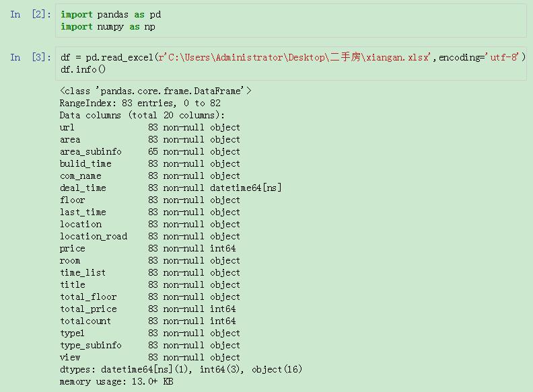Click the dtypes summary output line
Image resolution: width=533 pixels, height=392 pixels.
[180, 369]
